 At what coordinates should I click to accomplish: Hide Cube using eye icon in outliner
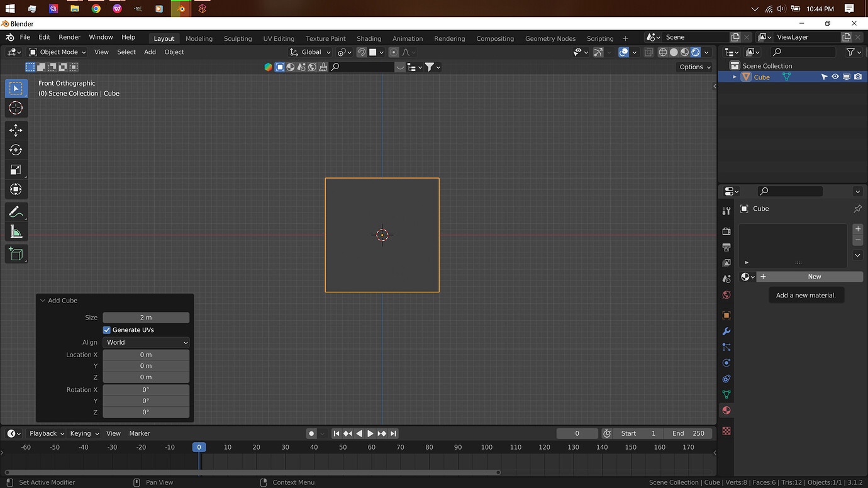tap(835, 77)
